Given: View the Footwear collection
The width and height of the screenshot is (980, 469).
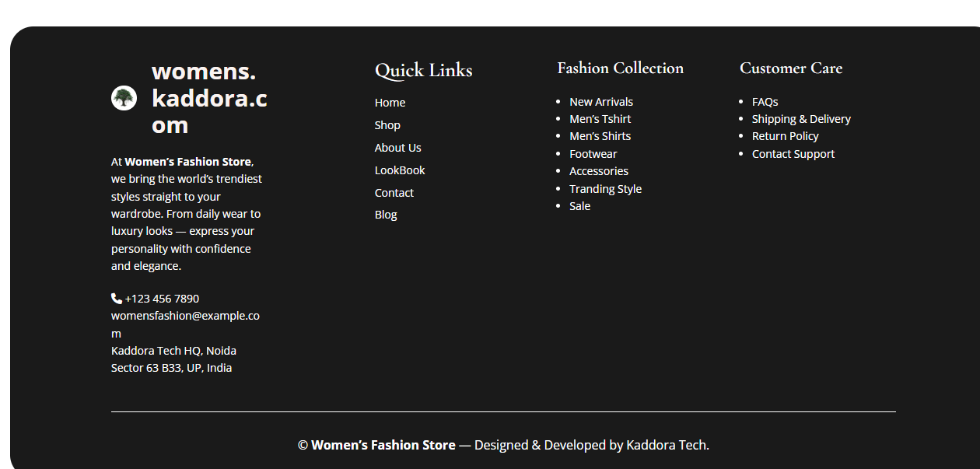Looking at the screenshot, I should 593,154.
